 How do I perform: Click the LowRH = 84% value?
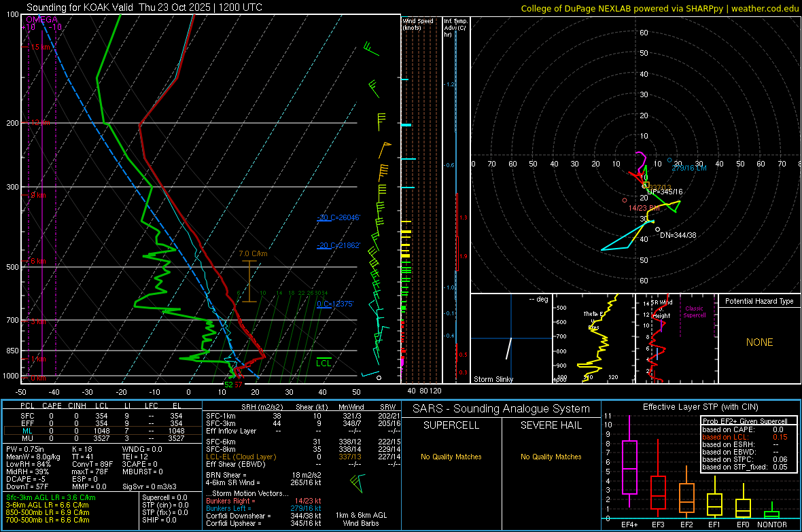29,464
